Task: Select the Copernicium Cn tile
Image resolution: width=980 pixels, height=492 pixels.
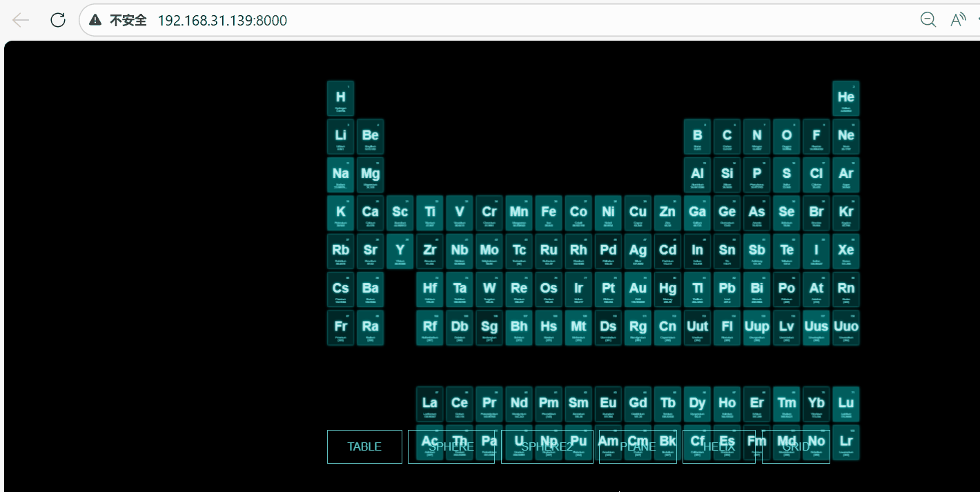Action: pos(668,328)
